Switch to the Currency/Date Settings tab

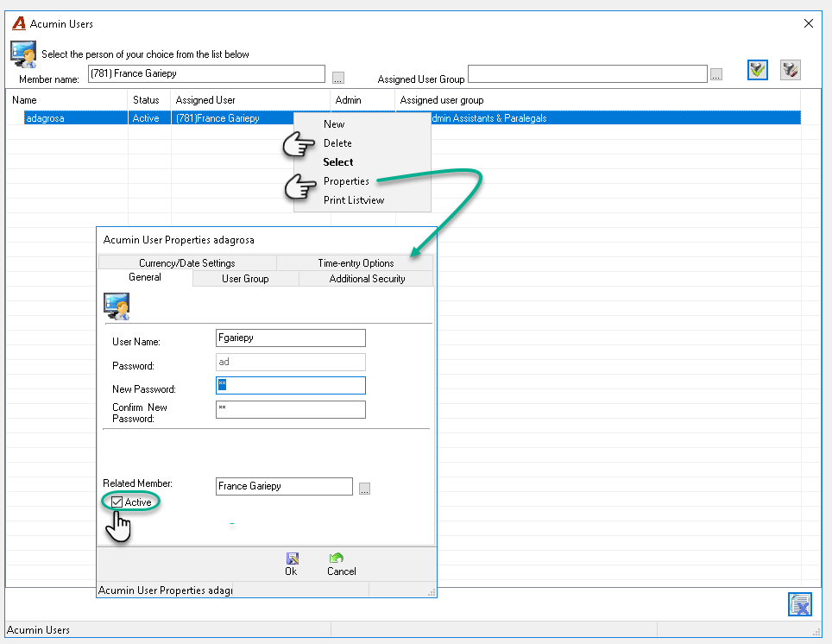click(187, 263)
